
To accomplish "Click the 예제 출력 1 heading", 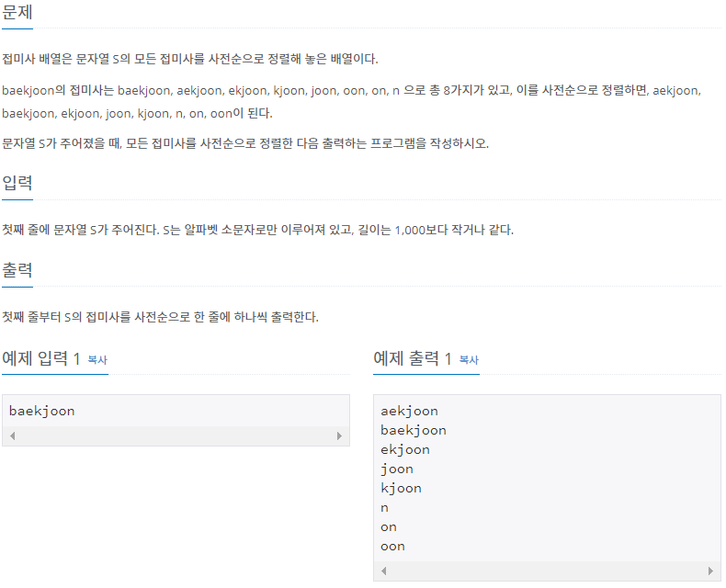I will click(413, 358).
